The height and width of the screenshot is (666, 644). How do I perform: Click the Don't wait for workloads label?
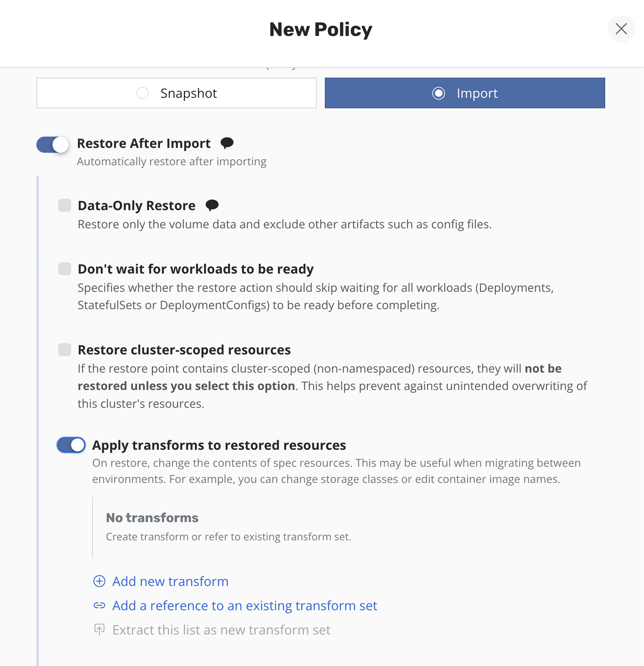[x=196, y=269]
